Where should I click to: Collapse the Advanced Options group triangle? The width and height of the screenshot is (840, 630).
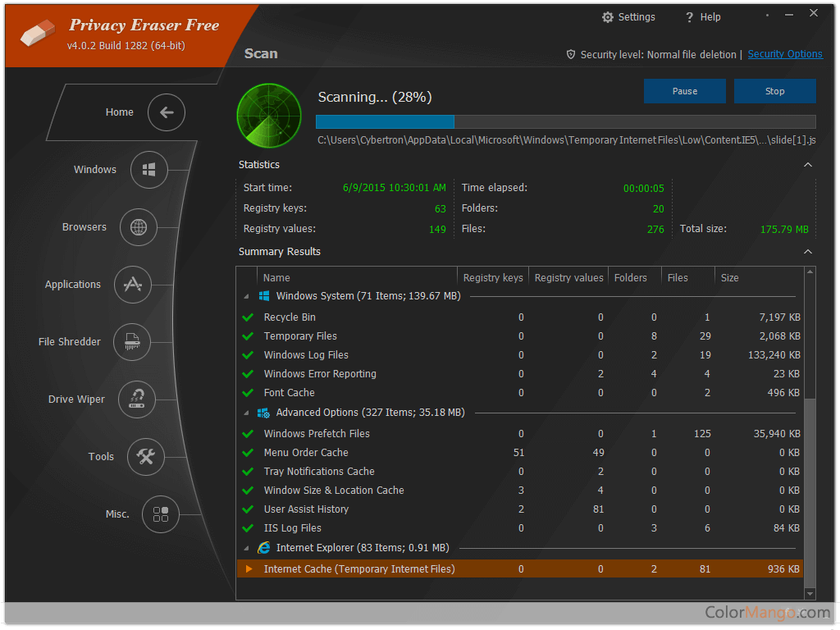tap(246, 413)
